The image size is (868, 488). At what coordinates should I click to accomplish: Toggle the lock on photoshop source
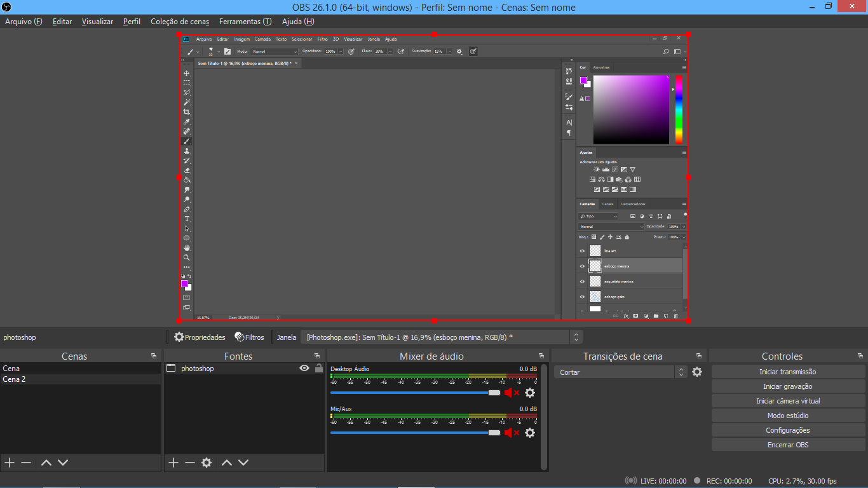[x=319, y=368]
